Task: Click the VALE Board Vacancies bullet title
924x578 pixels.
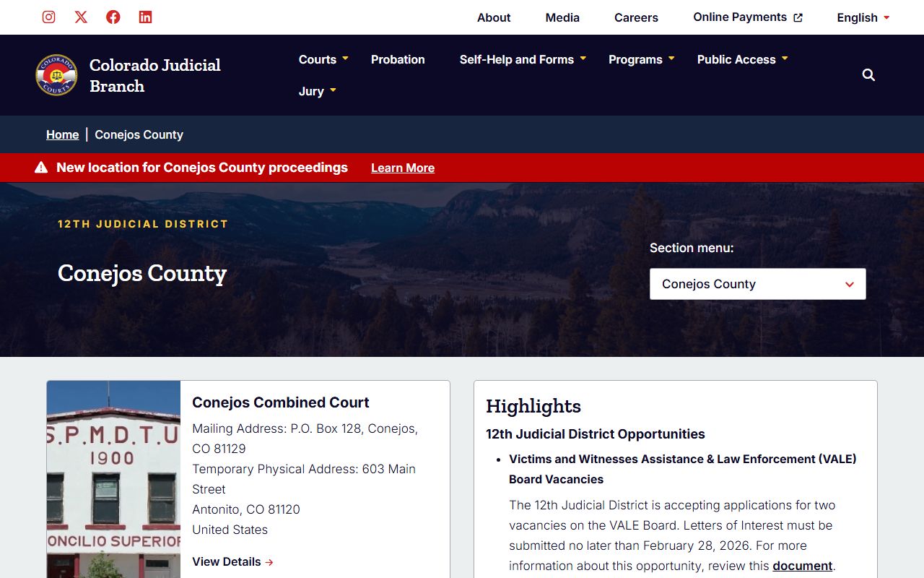Action: (x=683, y=469)
